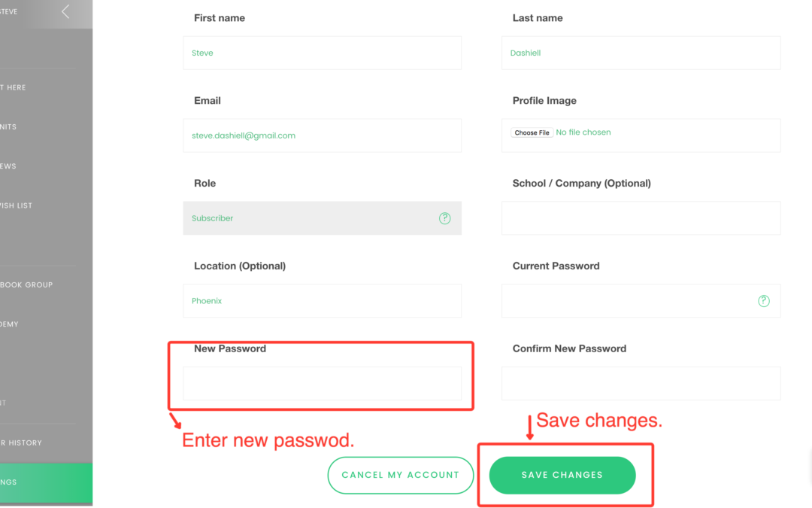
Task: Click the Current Password help icon
Action: [x=763, y=301]
